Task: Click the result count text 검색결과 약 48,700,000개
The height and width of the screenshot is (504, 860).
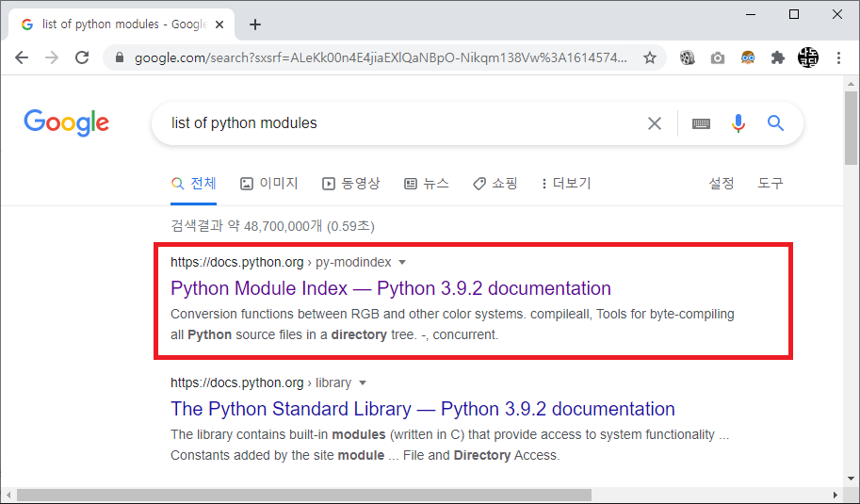Action: point(246,226)
